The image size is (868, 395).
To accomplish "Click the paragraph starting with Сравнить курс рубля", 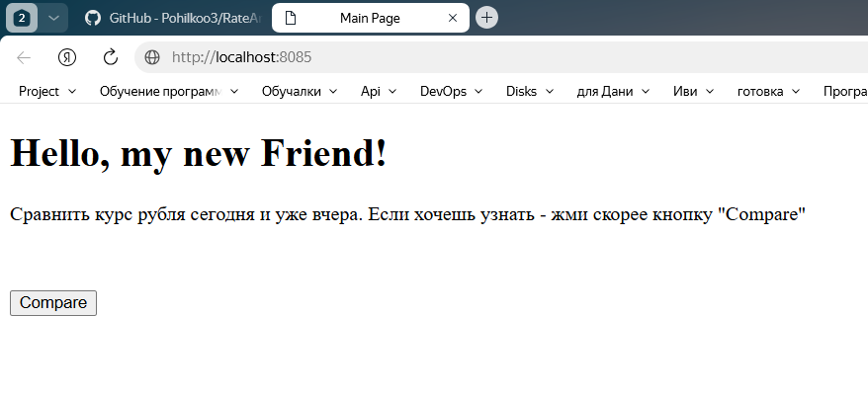I will coord(407,214).
